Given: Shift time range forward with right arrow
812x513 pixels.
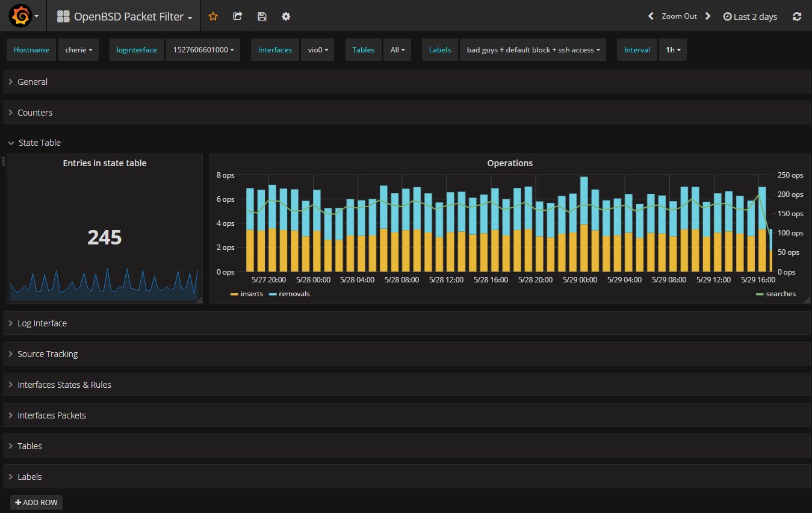Looking at the screenshot, I should pyautogui.click(x=708, y=16).
